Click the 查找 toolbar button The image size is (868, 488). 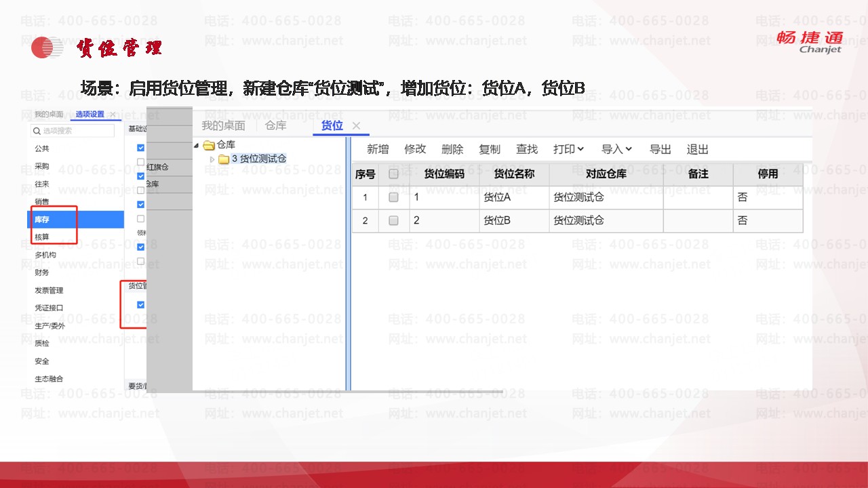(x=527, y=149)
